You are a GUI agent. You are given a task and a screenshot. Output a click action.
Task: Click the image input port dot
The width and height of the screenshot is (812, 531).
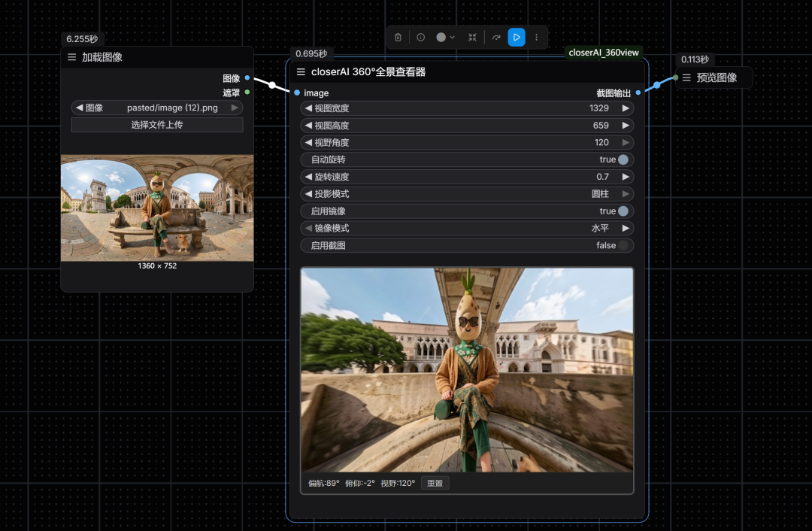pyautogui.click(x=297, y=93)
